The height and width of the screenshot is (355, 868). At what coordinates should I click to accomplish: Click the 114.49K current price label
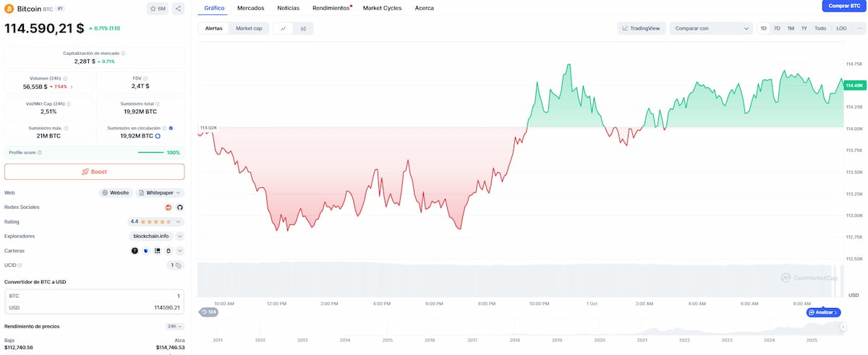pos(854,85)
